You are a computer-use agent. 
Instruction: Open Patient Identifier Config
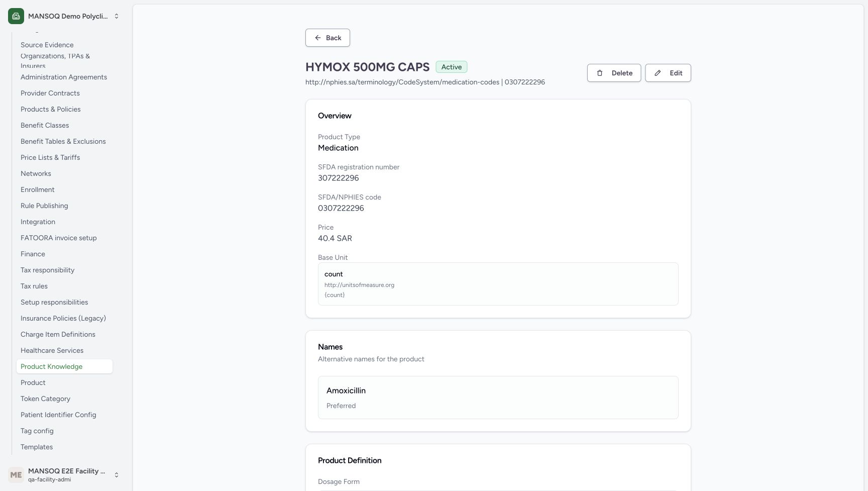pyautogui.click(x=58, y=415)
